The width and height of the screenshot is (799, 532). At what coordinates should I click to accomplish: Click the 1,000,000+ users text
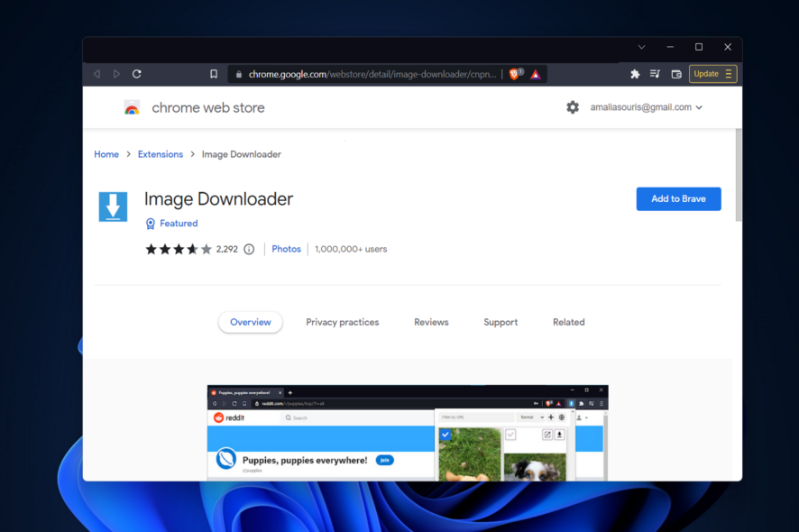click(x=351, y=249)
